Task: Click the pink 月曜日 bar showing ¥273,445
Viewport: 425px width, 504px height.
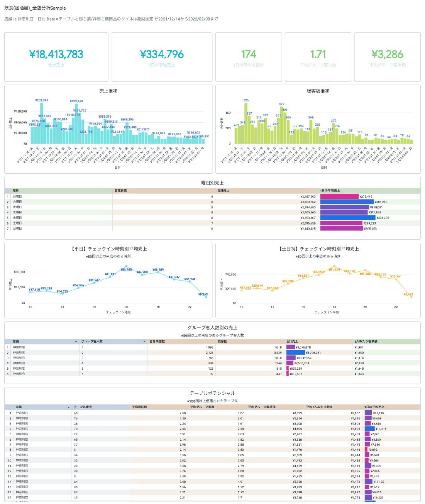Action: click(339, 196)
